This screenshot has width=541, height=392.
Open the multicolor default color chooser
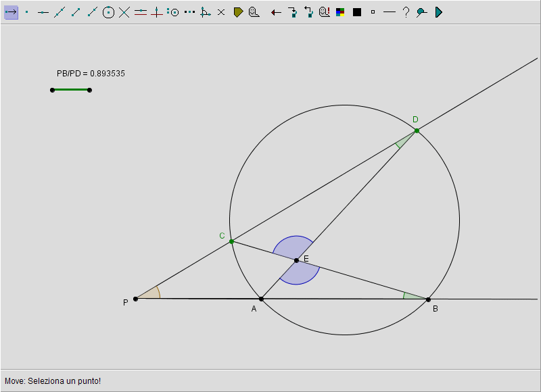[340, 12]
